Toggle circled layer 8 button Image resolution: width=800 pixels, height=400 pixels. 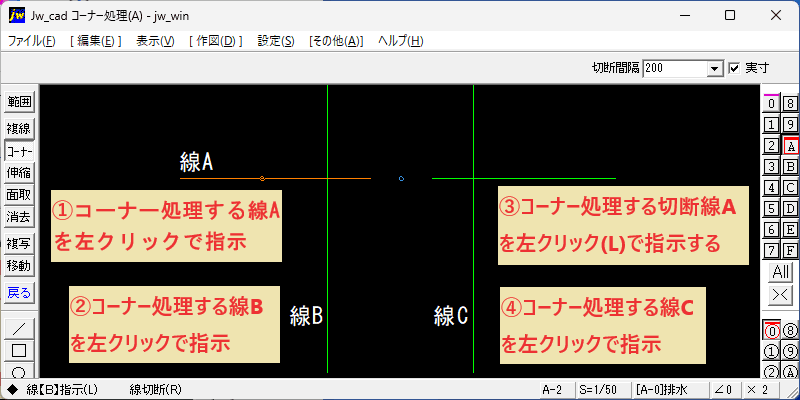pyautogui.click(x=790, y=332)
